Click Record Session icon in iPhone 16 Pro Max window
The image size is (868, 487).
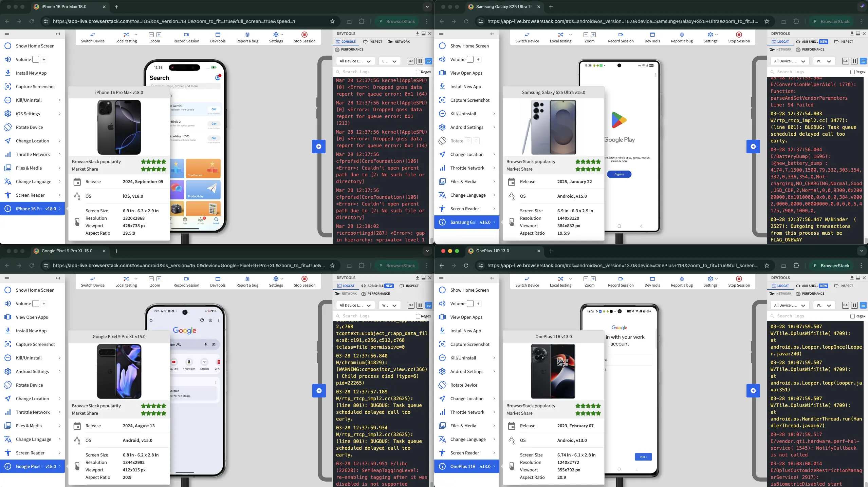(186, 35)
